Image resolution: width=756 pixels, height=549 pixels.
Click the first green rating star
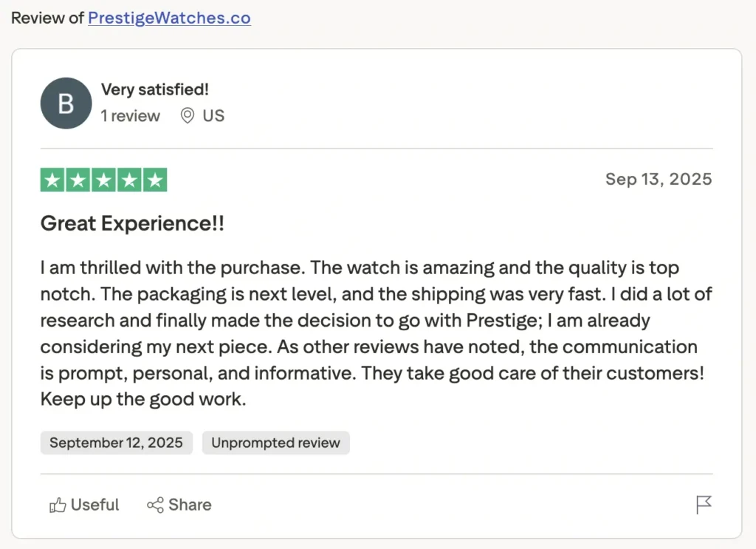52,180
